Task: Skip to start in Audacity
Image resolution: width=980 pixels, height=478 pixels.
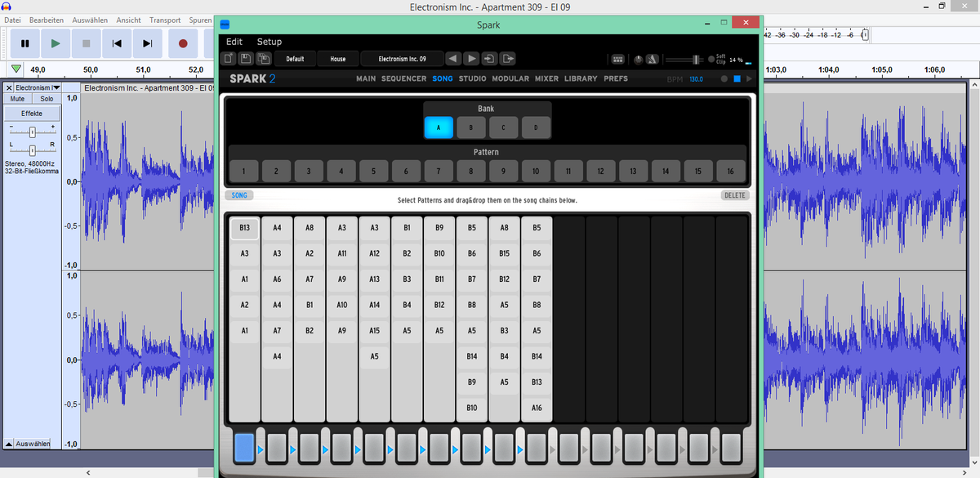Action: (x=117, y=43)
